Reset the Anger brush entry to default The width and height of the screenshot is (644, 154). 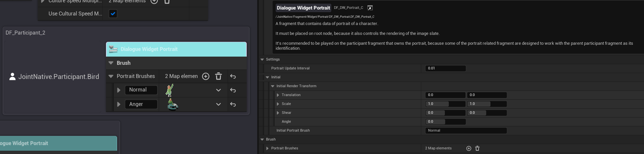[233, 104]
